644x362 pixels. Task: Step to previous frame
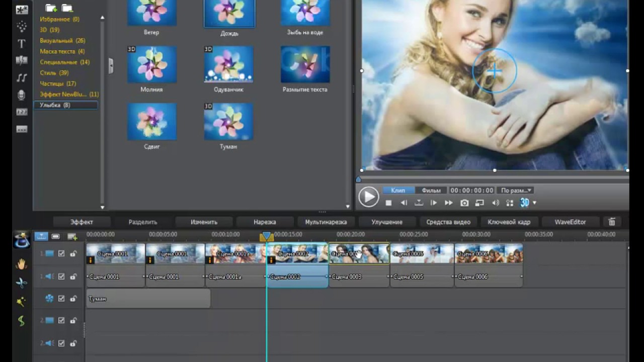[404, 203]
